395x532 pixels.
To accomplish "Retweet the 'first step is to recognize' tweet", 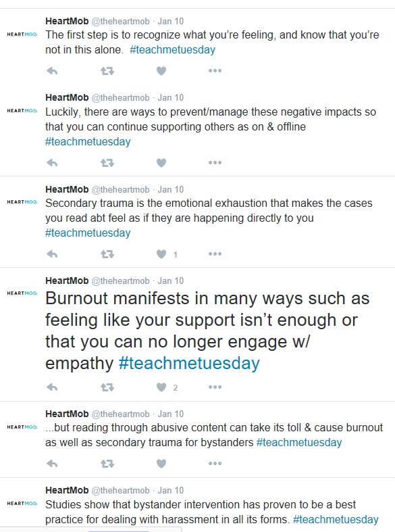I will 107,71.
